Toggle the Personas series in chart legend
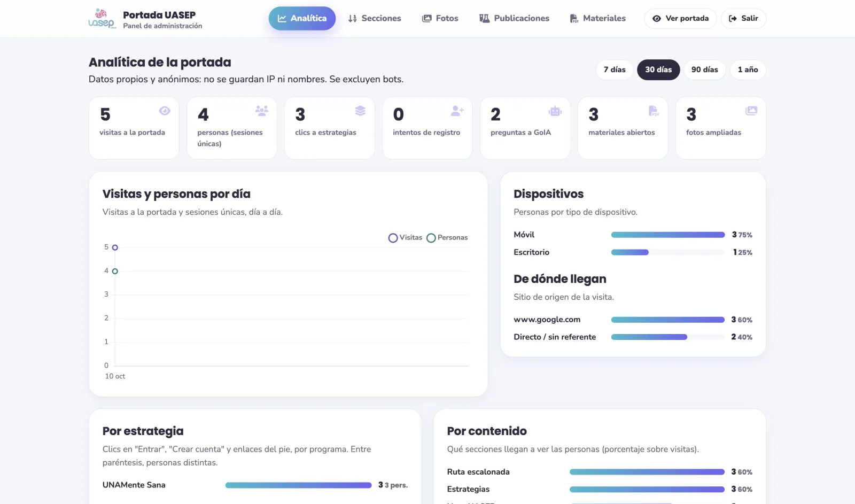The height and width of the screenshot is (504, 855). [447, 238]
